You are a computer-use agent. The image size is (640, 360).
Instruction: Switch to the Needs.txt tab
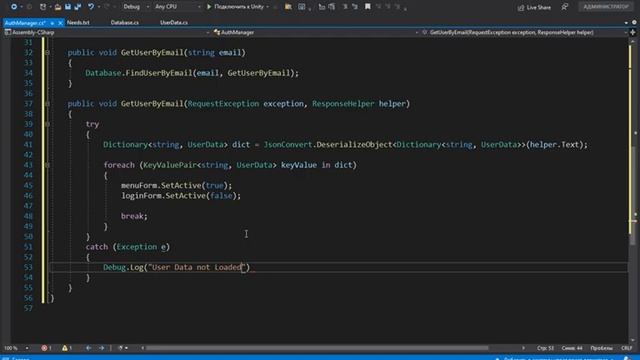point(78,22)
